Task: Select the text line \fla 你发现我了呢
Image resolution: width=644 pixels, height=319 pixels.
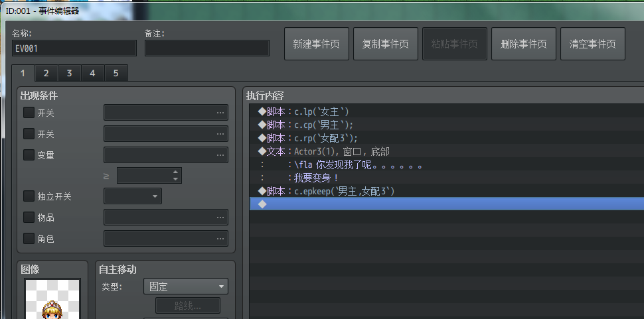Action: pyautogui.click(x=446, y=165)
